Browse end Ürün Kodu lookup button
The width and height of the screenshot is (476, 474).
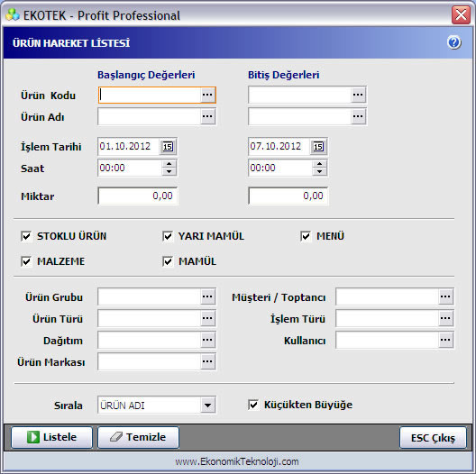point(358,95)
